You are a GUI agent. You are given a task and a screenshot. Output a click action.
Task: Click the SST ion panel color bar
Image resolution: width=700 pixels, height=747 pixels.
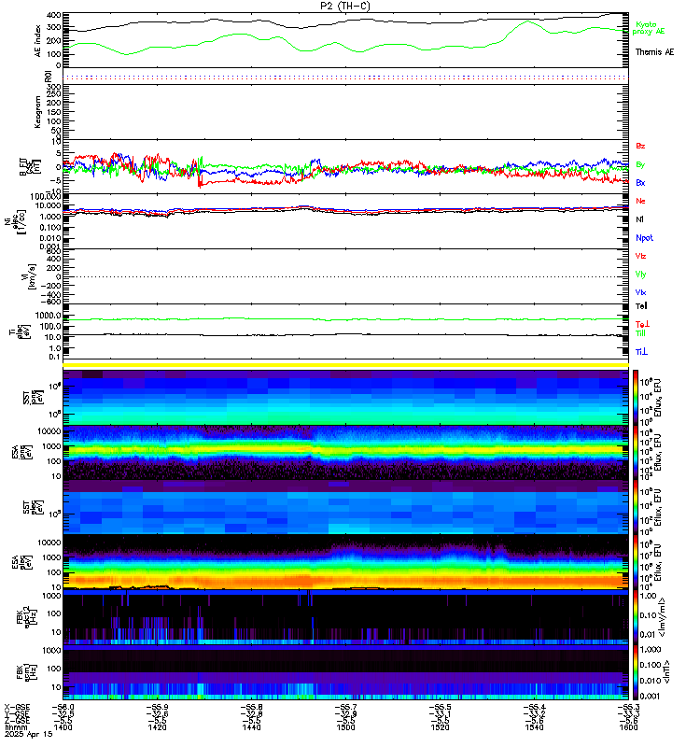(x=636, y=398)
